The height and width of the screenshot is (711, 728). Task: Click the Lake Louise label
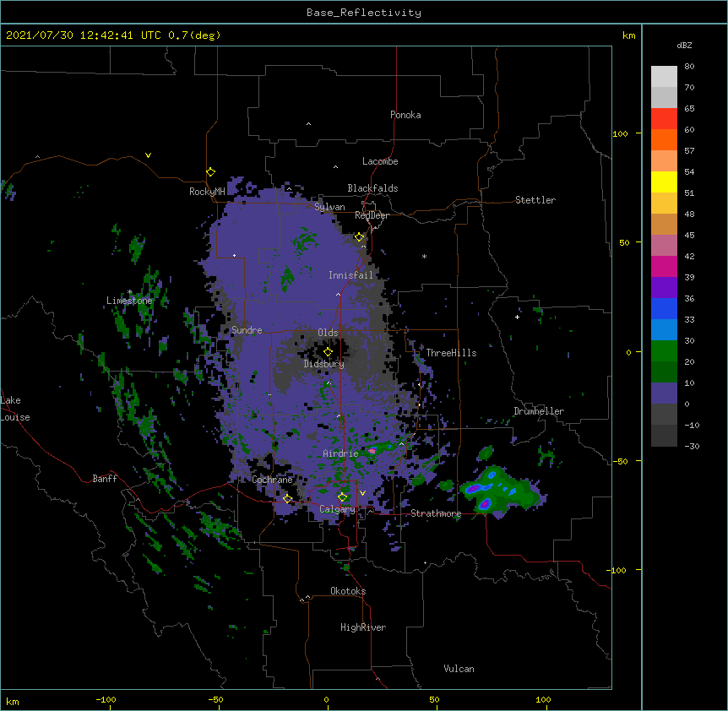[15, 409]
